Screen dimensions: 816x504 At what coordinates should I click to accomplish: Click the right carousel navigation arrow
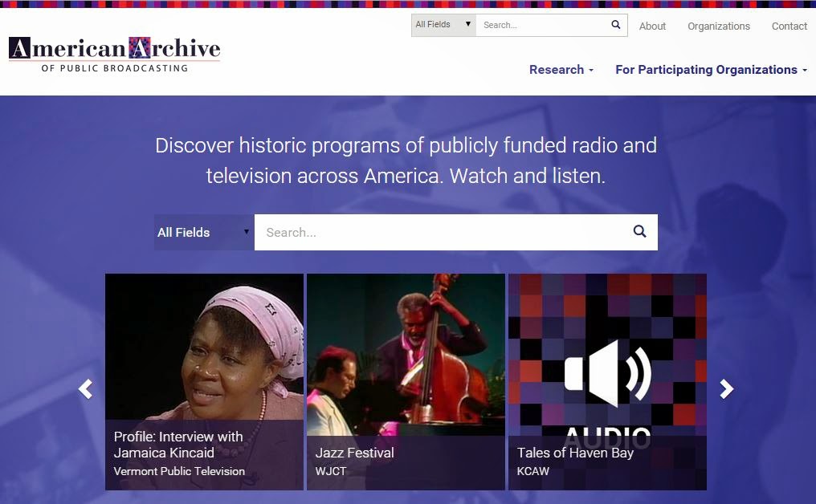[726, 388]
